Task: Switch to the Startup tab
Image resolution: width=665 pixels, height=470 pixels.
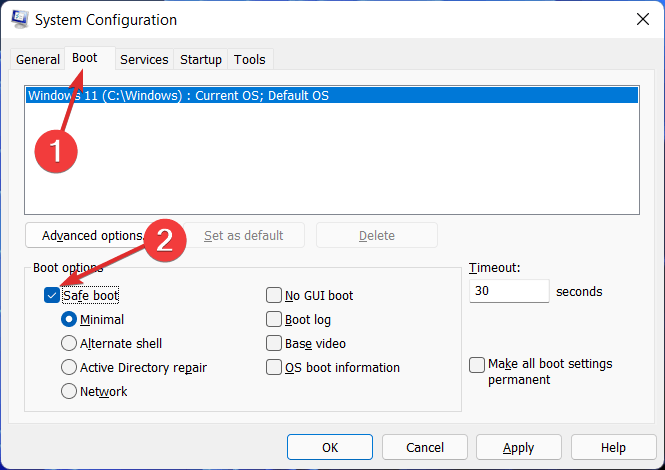Action: pyautogui.click(x=201, y=59)
